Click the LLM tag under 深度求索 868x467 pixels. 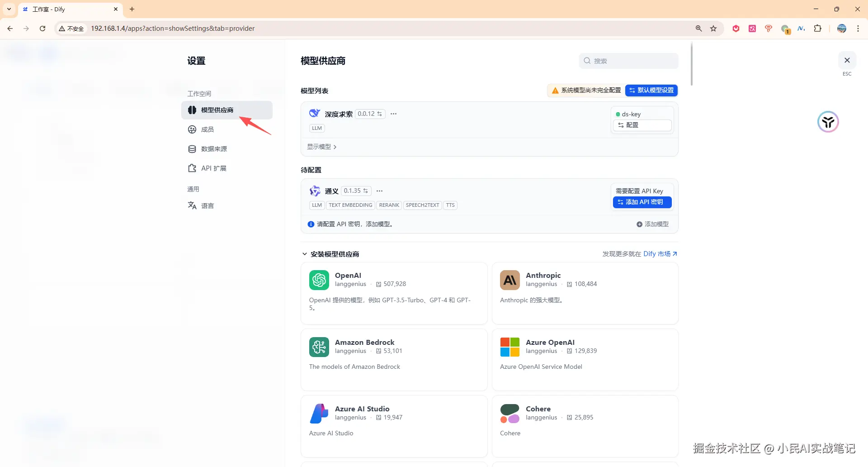tap(317, 129)
